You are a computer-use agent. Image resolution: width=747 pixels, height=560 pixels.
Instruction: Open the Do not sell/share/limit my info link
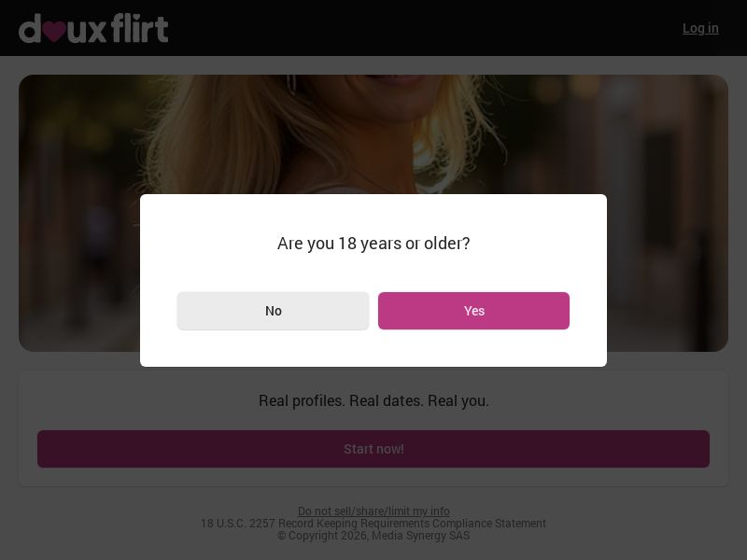(373, 511)
